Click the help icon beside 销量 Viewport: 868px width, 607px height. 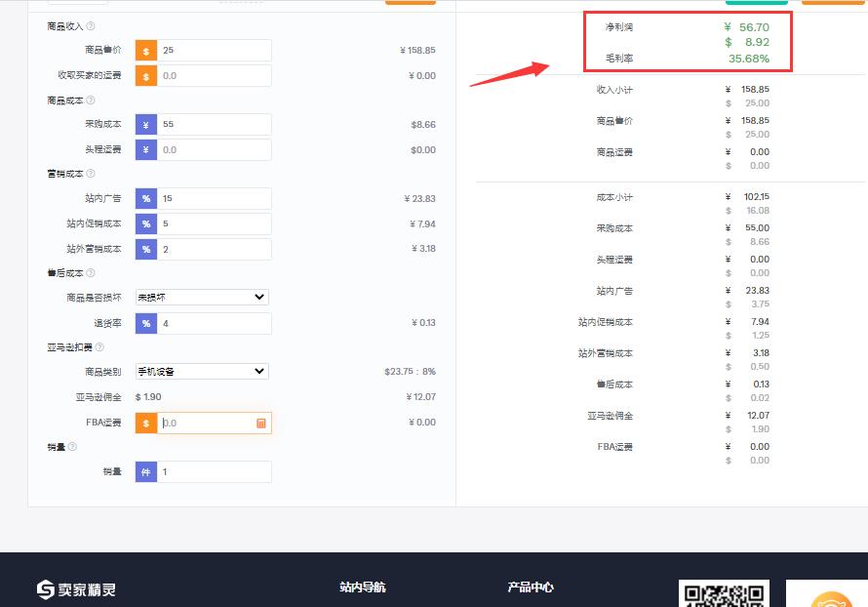[70, 446]
